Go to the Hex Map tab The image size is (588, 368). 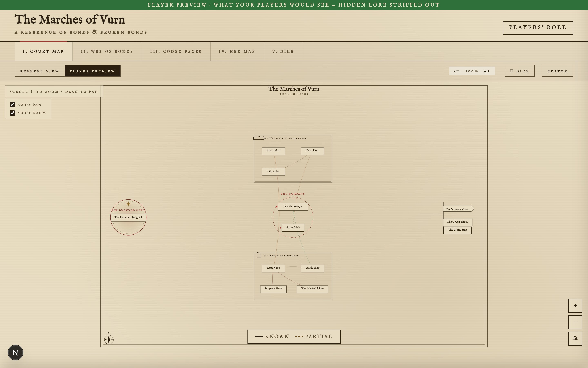tap(237, 51)
